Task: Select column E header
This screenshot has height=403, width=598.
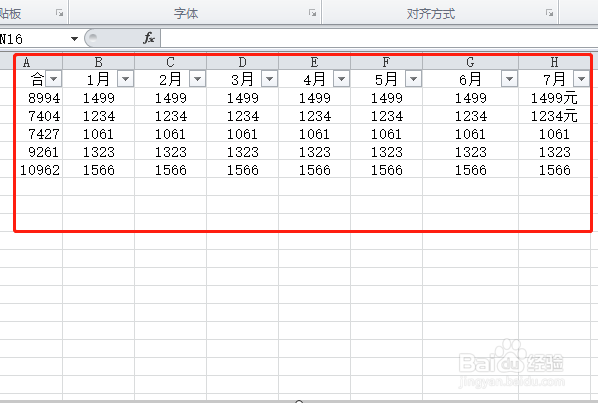Action: click(315, 62)
